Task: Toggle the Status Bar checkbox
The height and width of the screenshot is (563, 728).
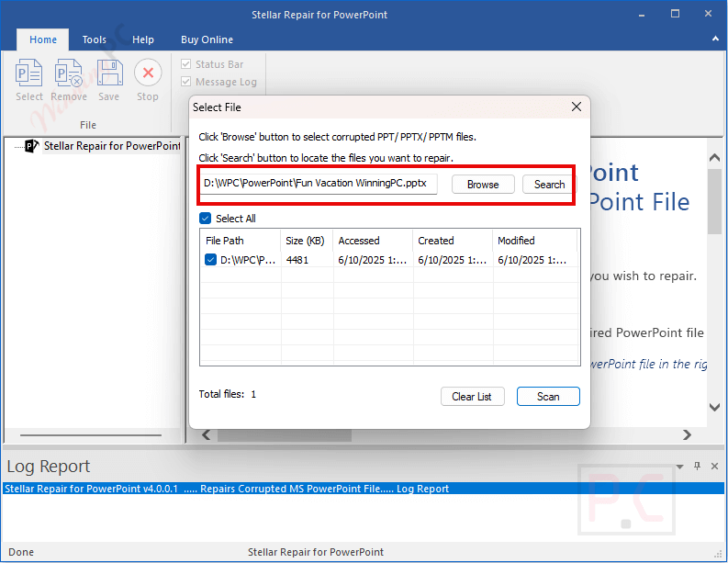Action: point(185,64)
